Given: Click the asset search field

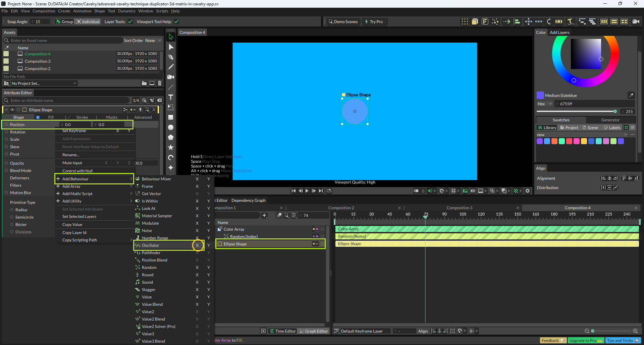Looking at the screenshot, I should point(64,41).
